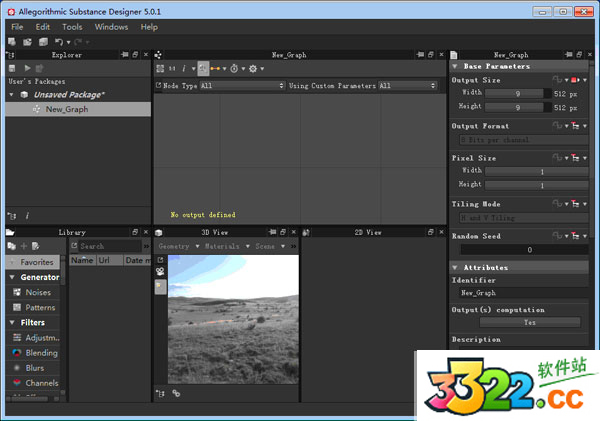Open the Edit menu
The image size is (600, 421).
pyautogui.click(x=42, y=27)
